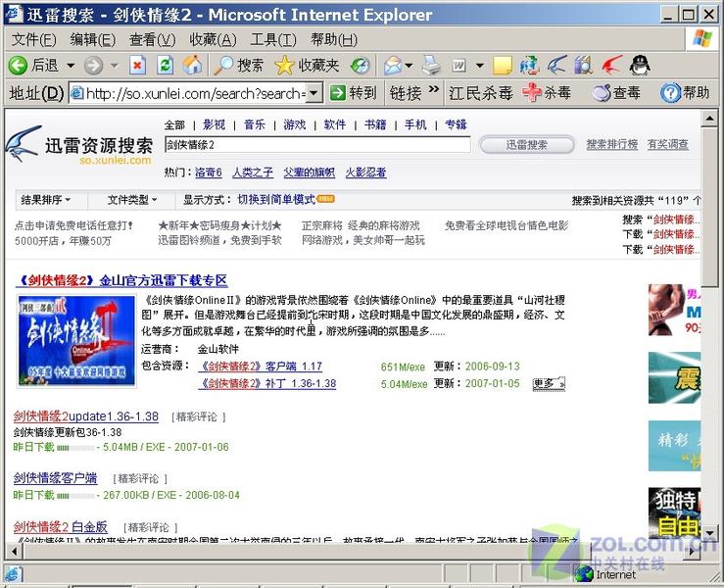Image resolution: width=724 pixels, height=588 pixels.
Task: Click 切换到简单模式 display mode link
Action: pyautogui.click(x=276, y=200)
